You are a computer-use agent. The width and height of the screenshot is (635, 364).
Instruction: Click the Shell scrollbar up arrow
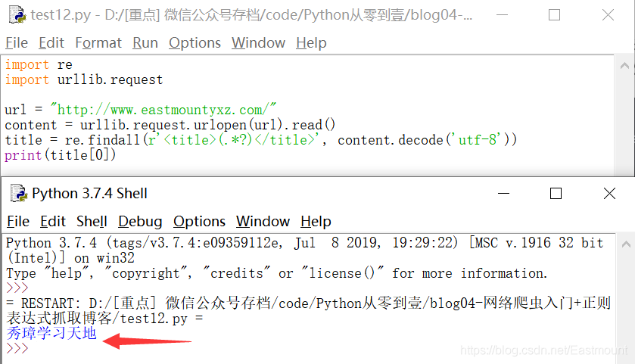626,244
